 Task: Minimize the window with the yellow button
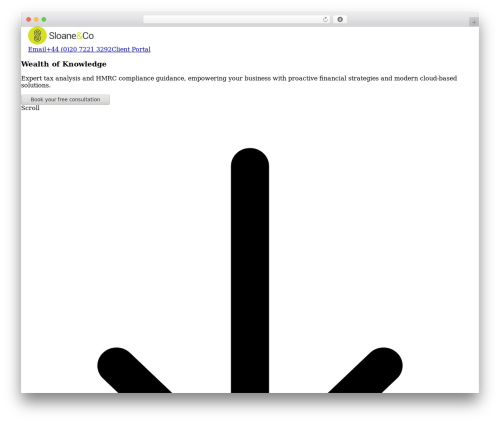click(36, 19)
